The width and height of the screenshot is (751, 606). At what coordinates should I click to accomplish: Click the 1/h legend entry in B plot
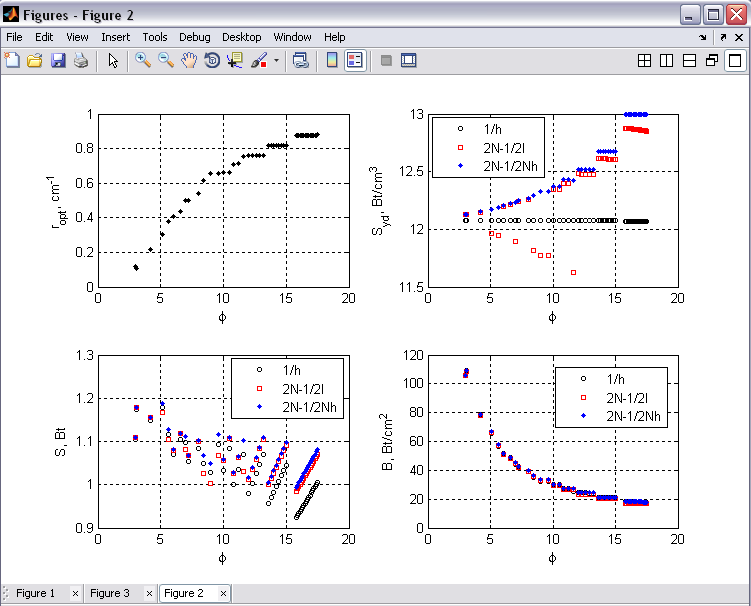tap(615, 379)
